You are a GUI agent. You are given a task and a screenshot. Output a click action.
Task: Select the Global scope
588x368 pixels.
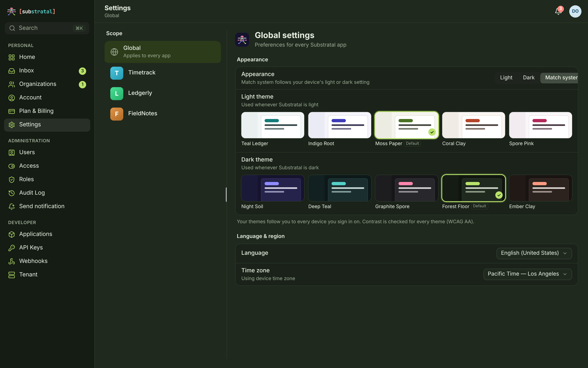pos(163,52)
